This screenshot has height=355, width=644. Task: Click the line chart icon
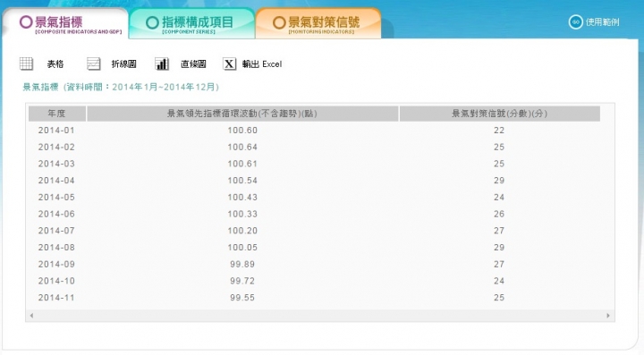tap(94, 63)
